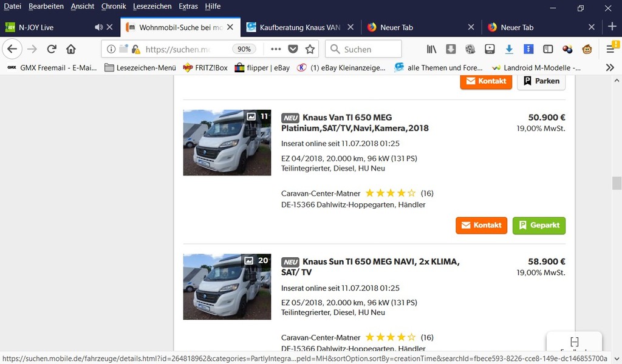The width and height of the screenshot is (622, 364).
Task: Open flipper | eBay bookmark
Action: coord(262,68)
